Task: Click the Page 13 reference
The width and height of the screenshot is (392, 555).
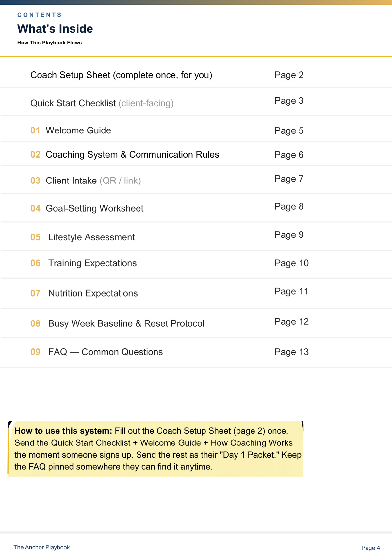Action: click(292, 352)
